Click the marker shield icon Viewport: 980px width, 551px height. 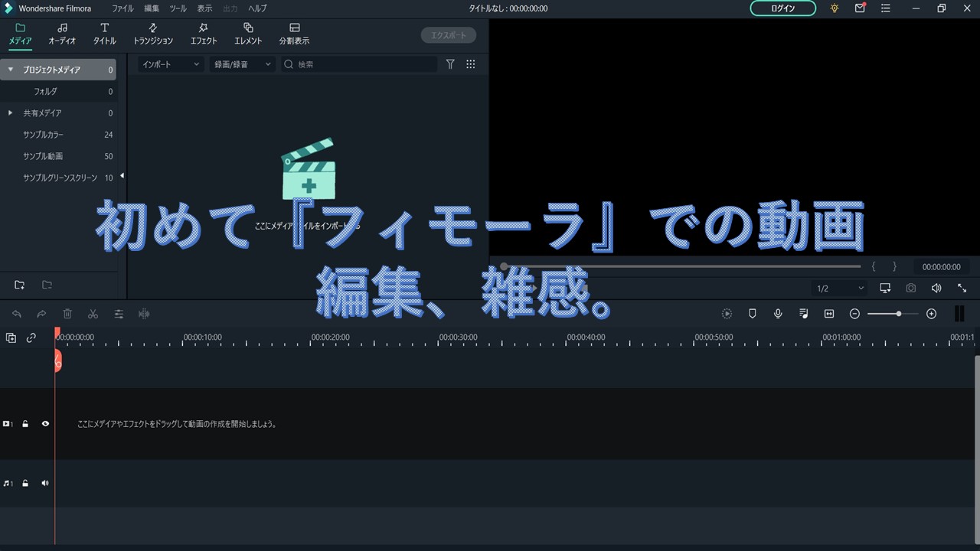[752, 314]
